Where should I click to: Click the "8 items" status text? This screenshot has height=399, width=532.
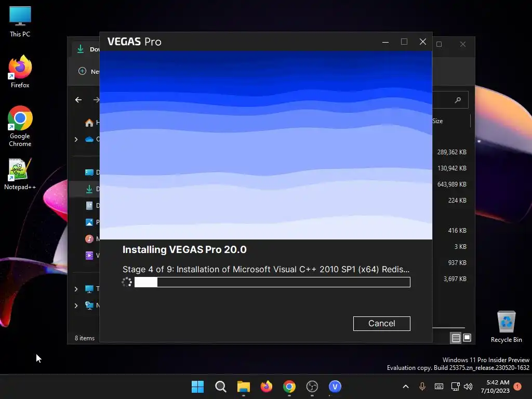tap(85, 338)
